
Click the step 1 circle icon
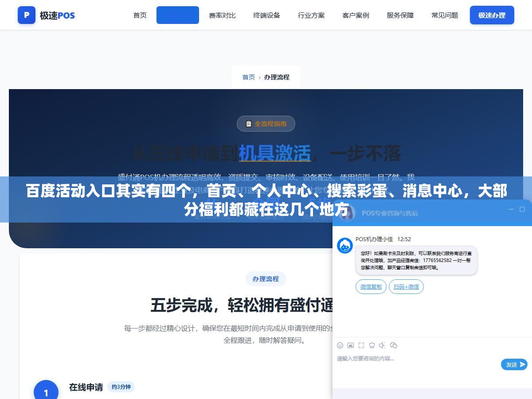click(x=46, y=392)
